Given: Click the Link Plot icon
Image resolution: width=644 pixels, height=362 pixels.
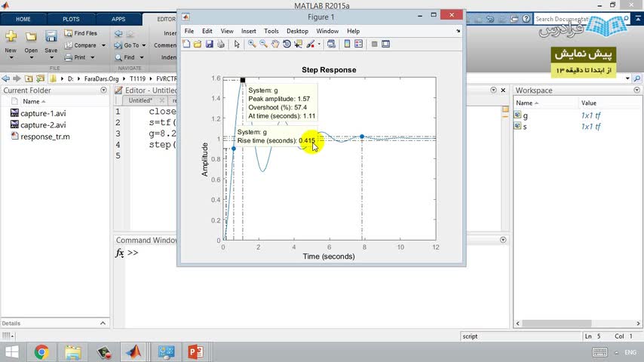Looking at the screenshot, I should point(331,44).
